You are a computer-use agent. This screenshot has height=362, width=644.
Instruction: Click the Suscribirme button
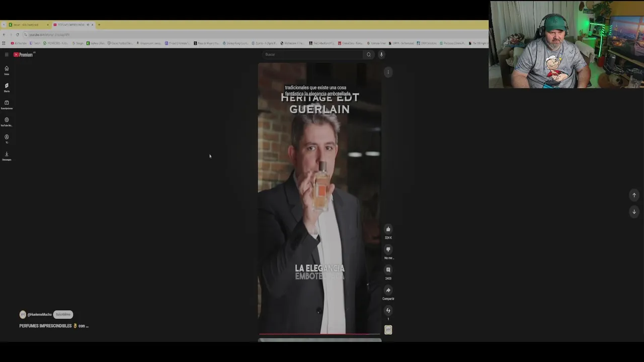coord(63,314)
